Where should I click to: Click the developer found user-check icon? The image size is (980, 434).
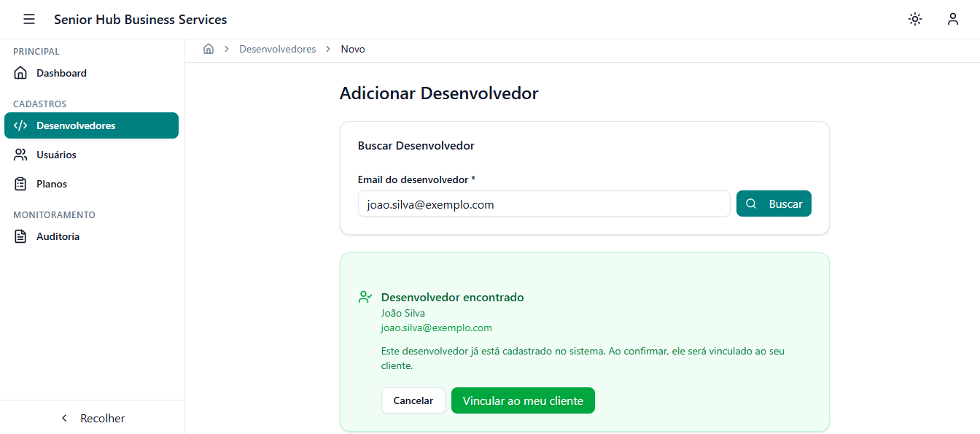tap(365, 298)
